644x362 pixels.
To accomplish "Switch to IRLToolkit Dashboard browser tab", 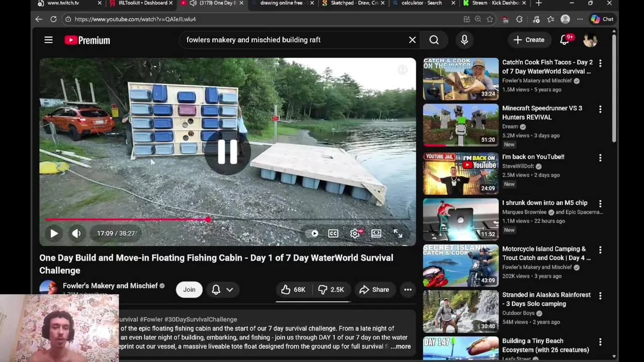I will (x=143, y=3).
